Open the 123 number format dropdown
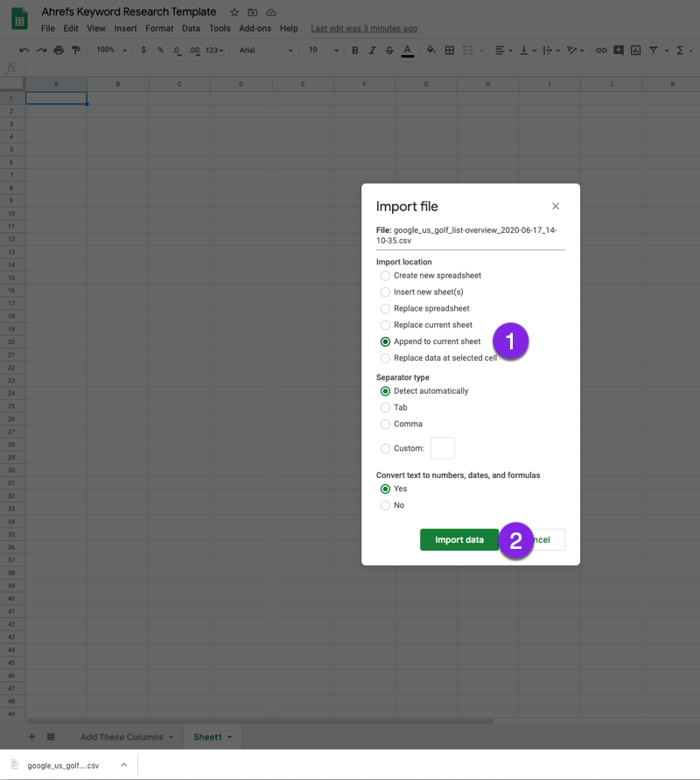The height and width of the screenshot is (780, 700). click(x=214, y=50)
